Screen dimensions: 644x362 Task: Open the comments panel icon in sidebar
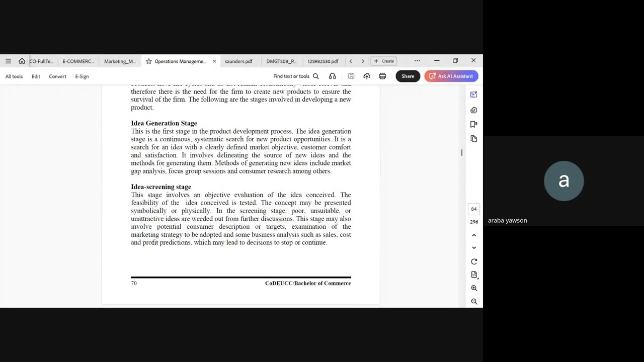[473, 110]
